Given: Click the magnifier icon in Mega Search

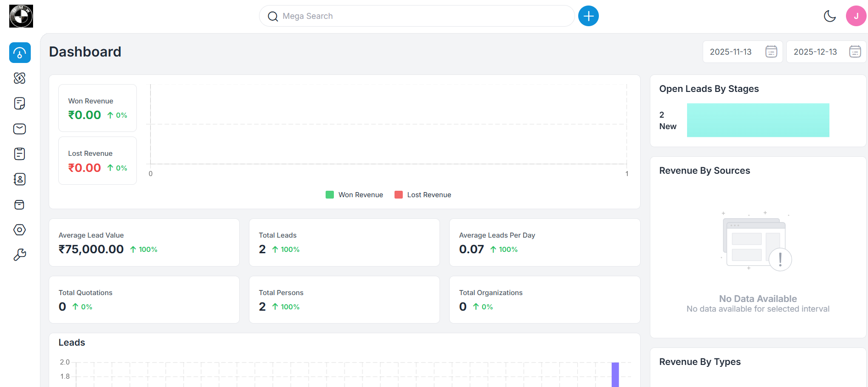Looking at the screenshot, I should point(273,17).
